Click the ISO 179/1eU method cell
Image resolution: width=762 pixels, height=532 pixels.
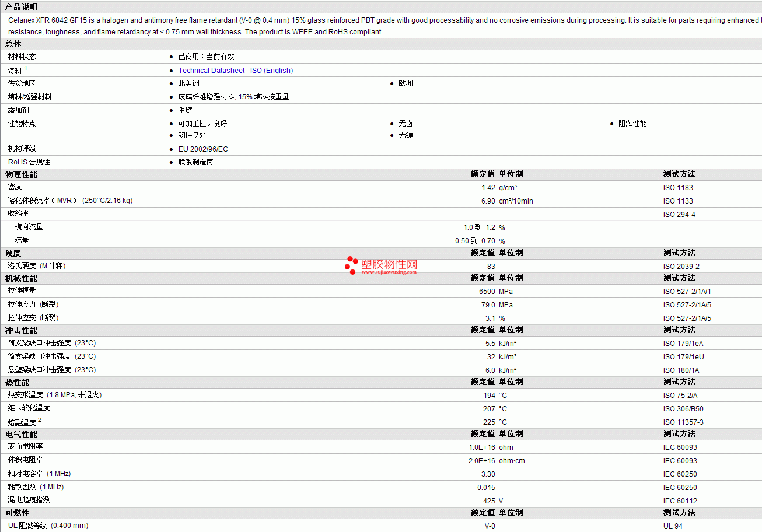[684, 357]
